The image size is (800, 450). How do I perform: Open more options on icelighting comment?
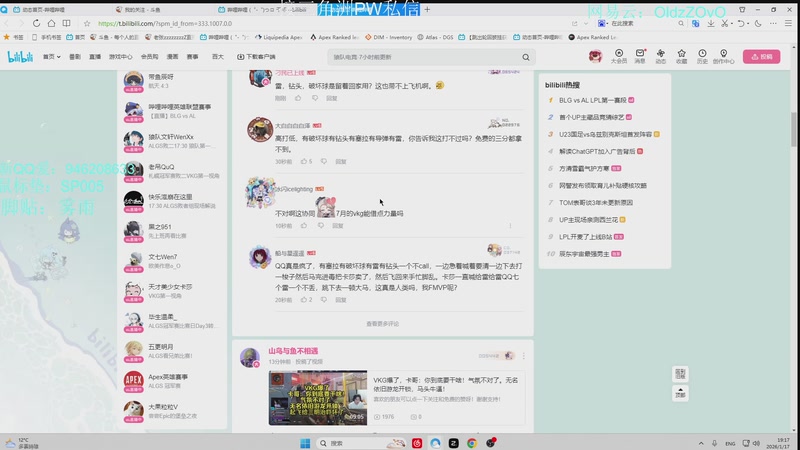coord(510,226)
